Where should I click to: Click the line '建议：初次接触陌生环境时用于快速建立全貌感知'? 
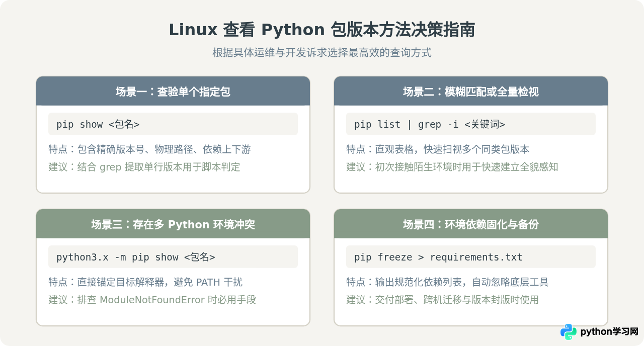click(x=452, y=167)
